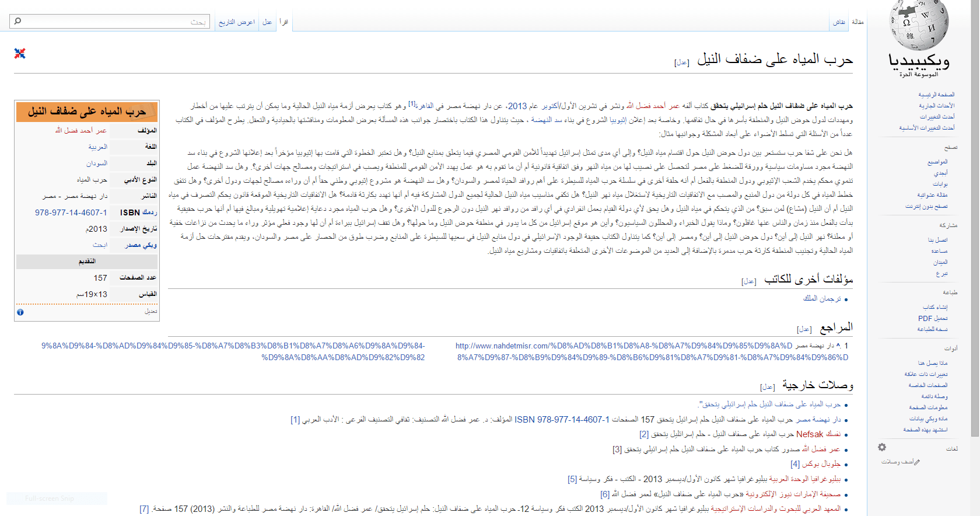
Task: Open أحدث التغييرات sidebar link
Action: pyautogui.click(x=937, y=117)
